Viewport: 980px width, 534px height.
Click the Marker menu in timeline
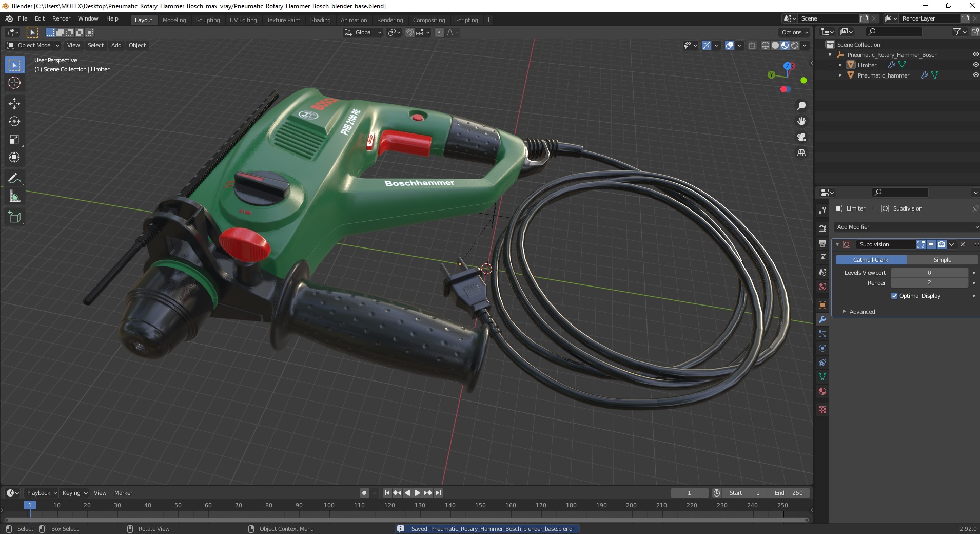pos(123,493)
